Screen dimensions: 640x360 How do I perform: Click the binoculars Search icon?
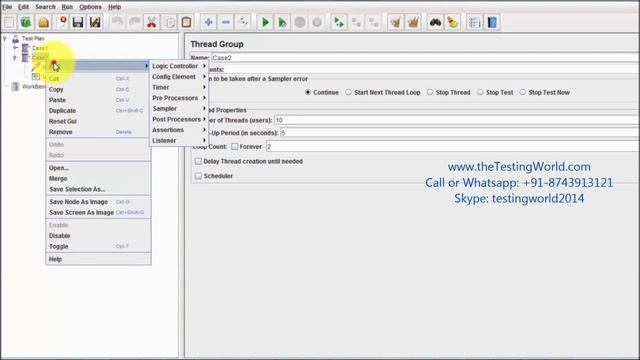435,22
